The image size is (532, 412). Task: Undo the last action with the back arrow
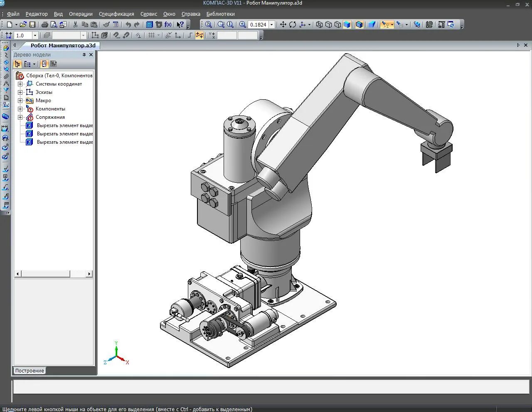tap(128, 25)
